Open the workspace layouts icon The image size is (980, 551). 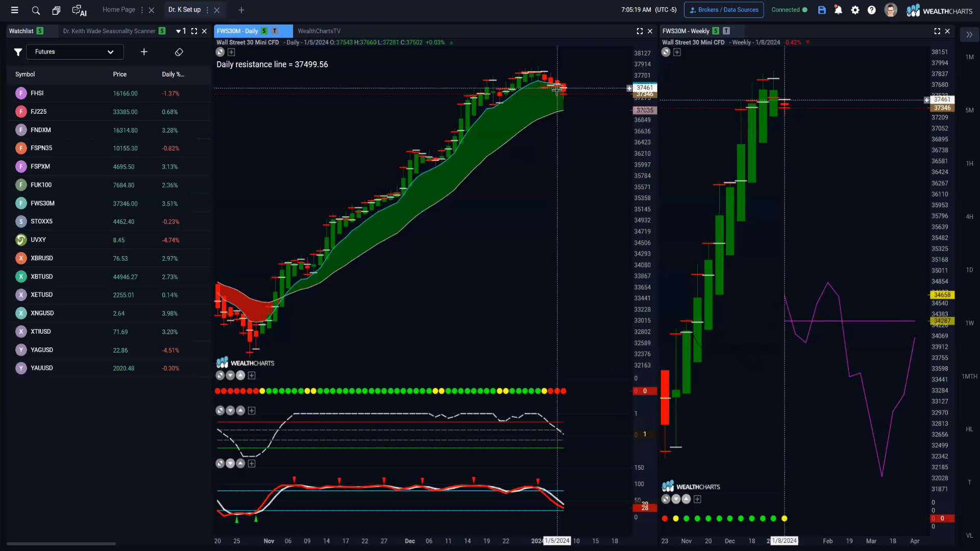(x=56, y=10)
